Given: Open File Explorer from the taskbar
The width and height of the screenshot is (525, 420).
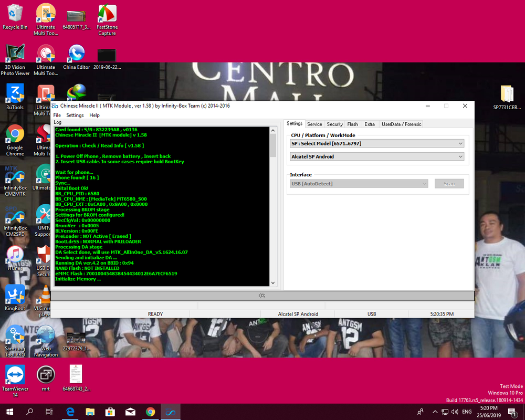Looking at the screenshot, I should tap(90, 412).
